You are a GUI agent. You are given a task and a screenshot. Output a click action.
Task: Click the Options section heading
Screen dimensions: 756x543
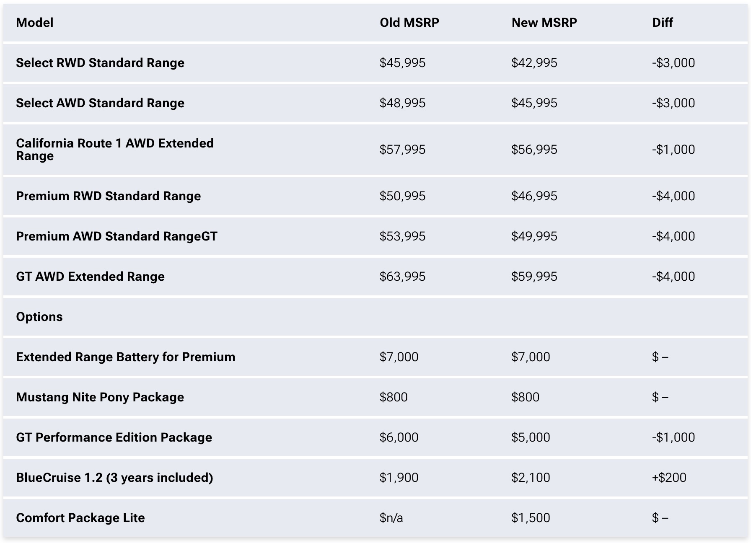[x=39, y=317]
